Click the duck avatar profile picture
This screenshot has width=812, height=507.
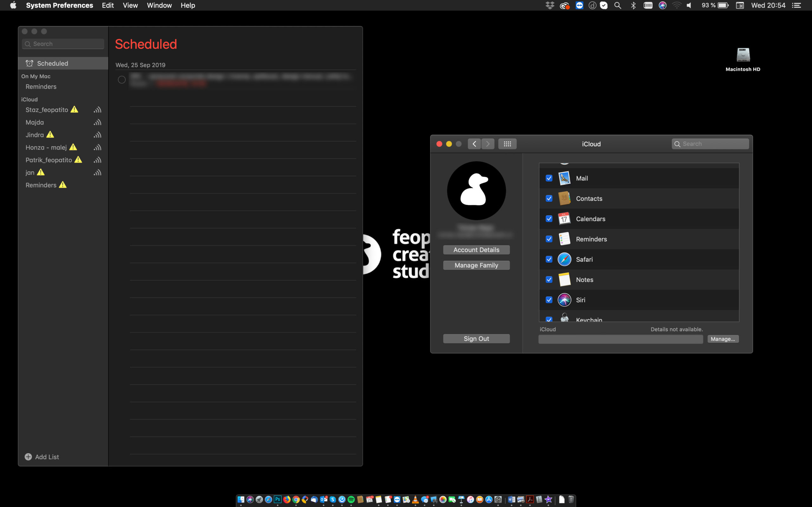pos(476,190)
